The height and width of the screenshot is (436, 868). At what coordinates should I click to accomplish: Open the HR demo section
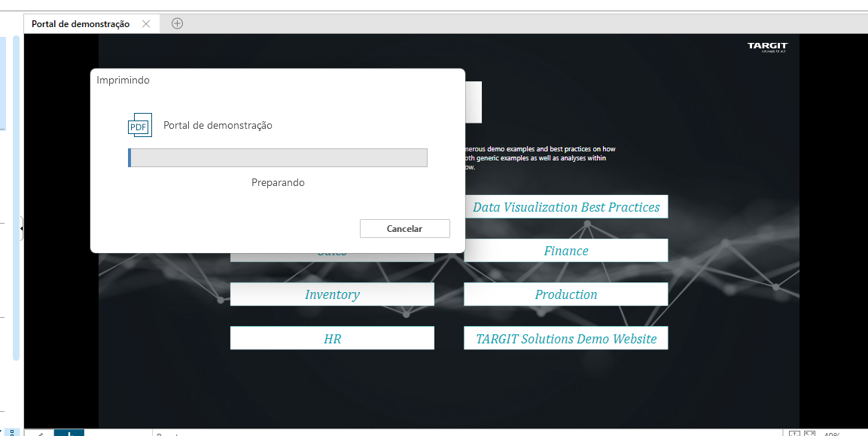click(x=332, y=338)
